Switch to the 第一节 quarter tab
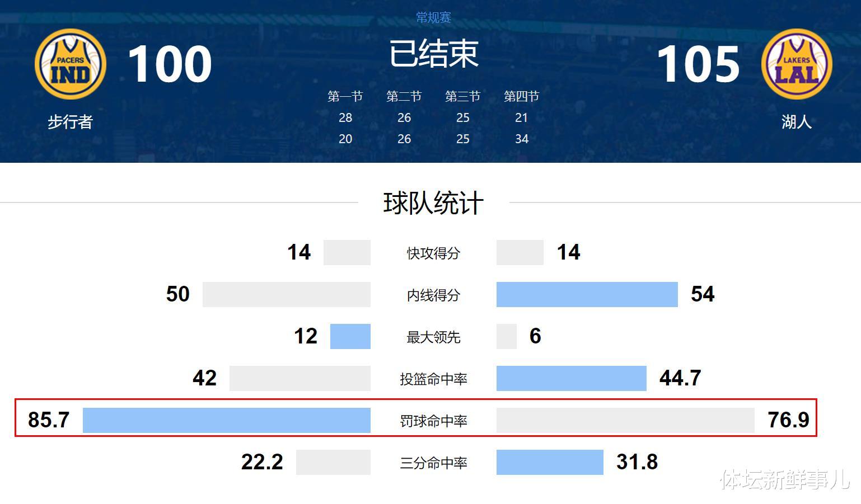The image size is (861, 504). (x=345, y=96)
